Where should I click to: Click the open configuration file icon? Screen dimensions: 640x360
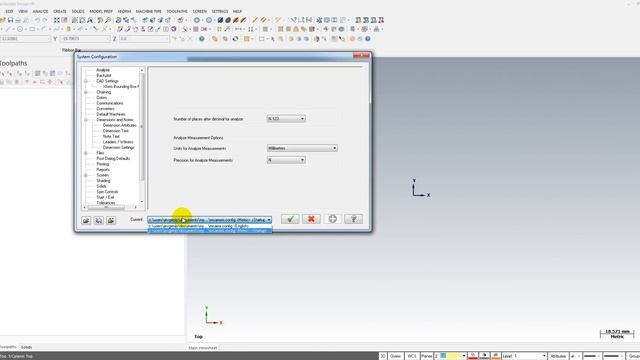pos(86,220)
